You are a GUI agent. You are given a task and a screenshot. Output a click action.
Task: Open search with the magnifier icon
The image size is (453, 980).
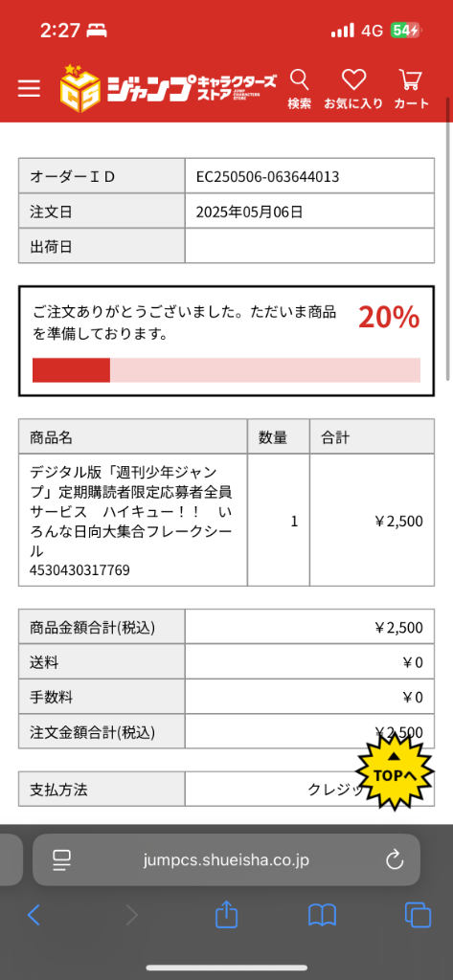[x=300, y=80]
